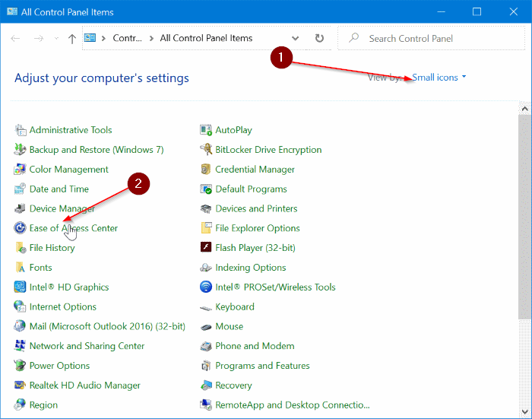Image resolution: width=532 pixels, height=419 pixels.
Task: Click the back navigation arrow
Action: (x=15, y=38)
